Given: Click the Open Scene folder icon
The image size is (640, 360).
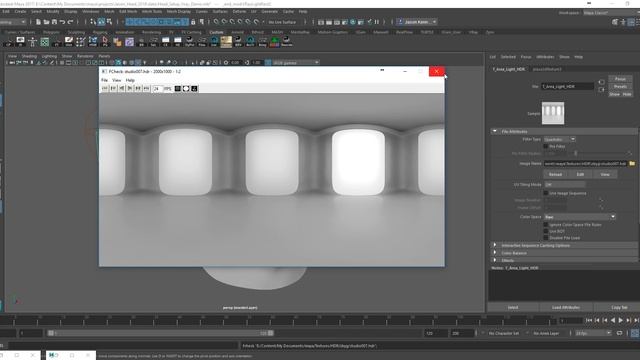Looking at the screenshot, I should (46, 22).
